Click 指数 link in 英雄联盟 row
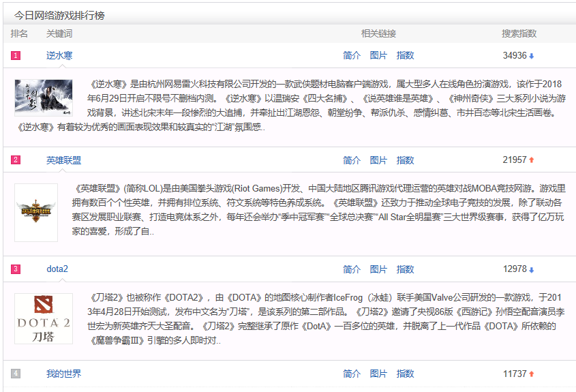 [405, 160]
